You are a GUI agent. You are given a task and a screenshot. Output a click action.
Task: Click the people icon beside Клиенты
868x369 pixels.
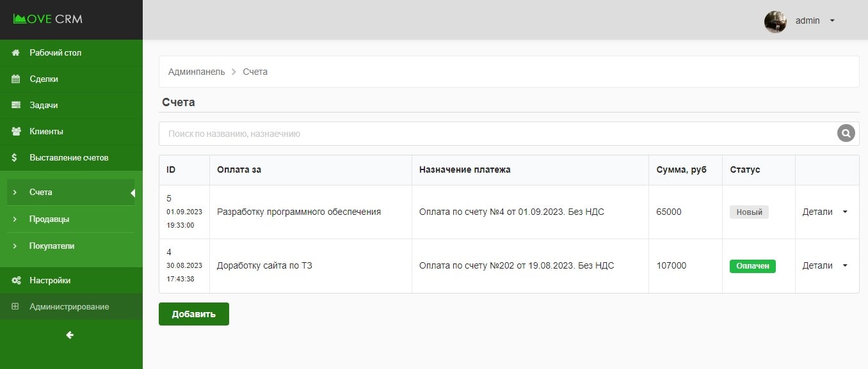pos(17,132)
